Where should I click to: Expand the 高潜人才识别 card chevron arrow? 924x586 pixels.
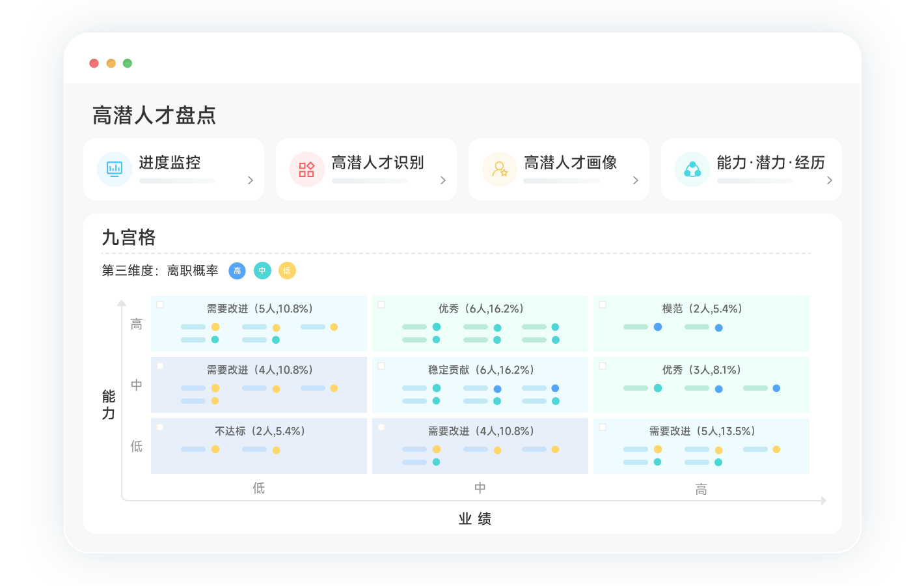pyautogui.click(x=443, y=180)
